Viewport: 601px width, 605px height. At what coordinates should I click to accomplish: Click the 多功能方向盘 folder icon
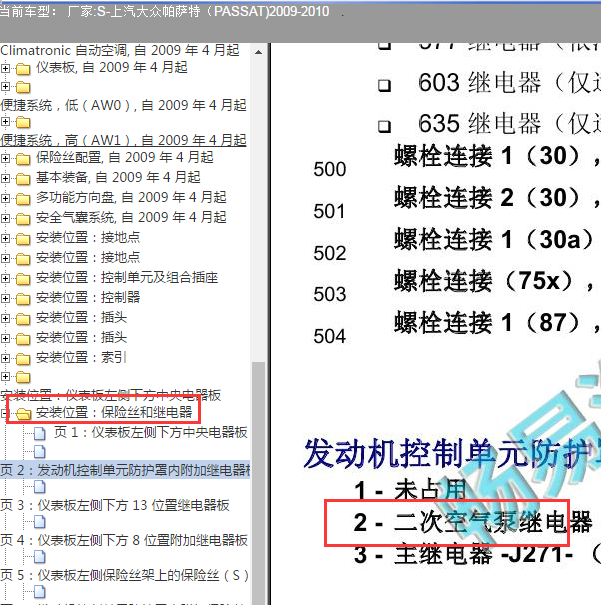point(23,199)
